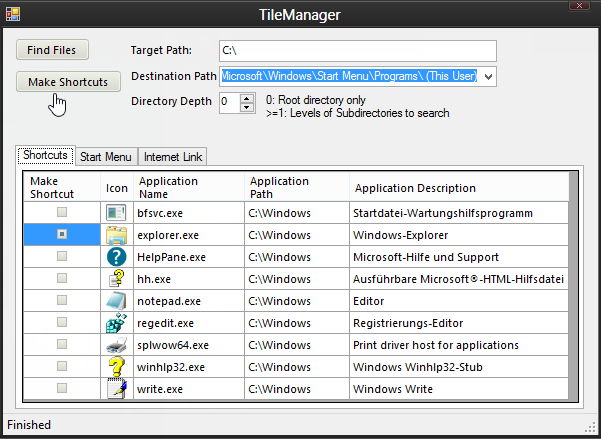
Task: Click the Find Files button
Action: [52, 50]
